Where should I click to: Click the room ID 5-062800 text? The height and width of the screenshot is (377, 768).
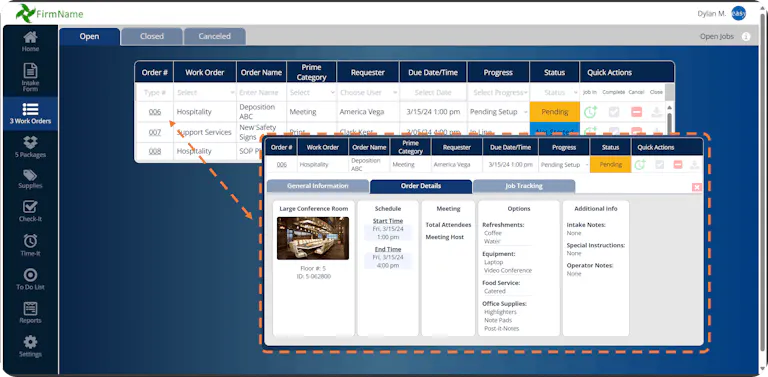[x=313, y=277]
